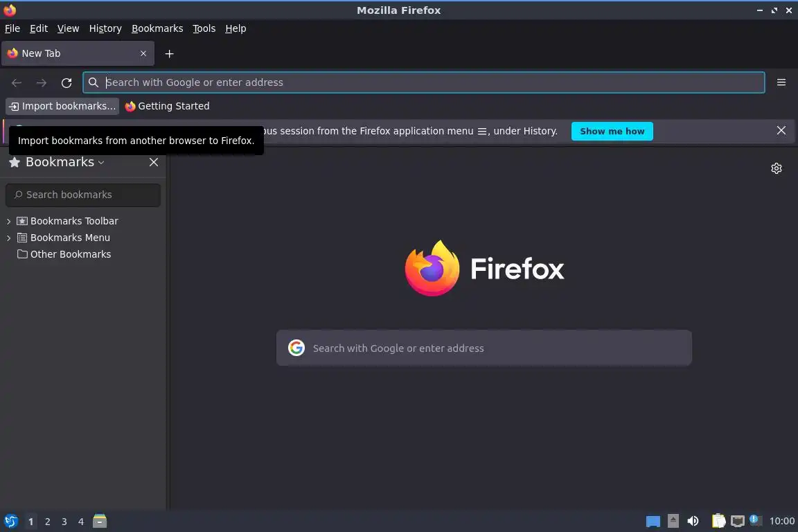This screenshot has height=532, width=798.
Task: Open the Getting Started bookmark
Action: click(168, 106)
